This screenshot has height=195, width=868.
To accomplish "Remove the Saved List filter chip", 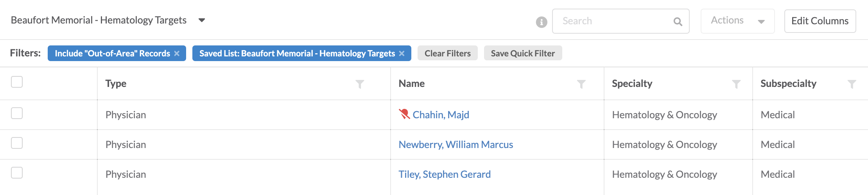I will pos(402,53).
